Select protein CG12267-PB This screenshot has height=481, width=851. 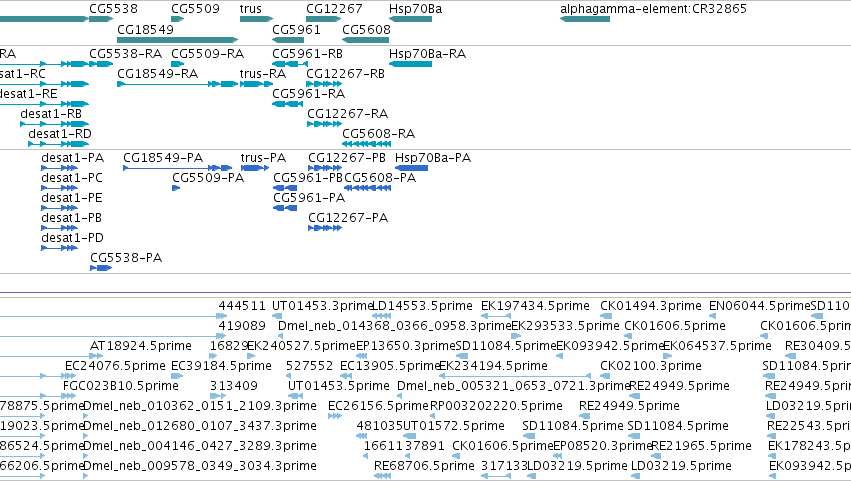coord(347,158)
